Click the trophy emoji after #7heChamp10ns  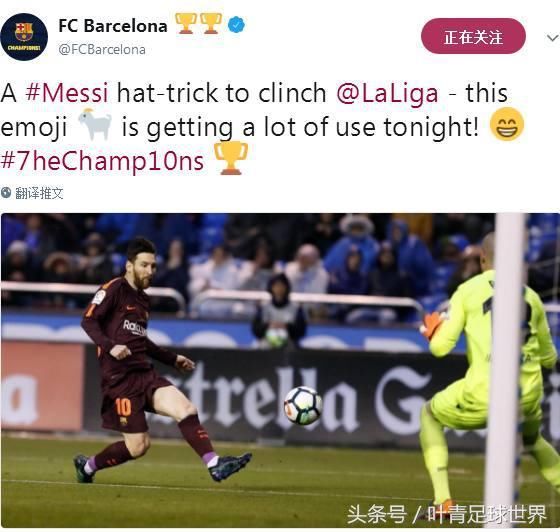click(231, 158)
